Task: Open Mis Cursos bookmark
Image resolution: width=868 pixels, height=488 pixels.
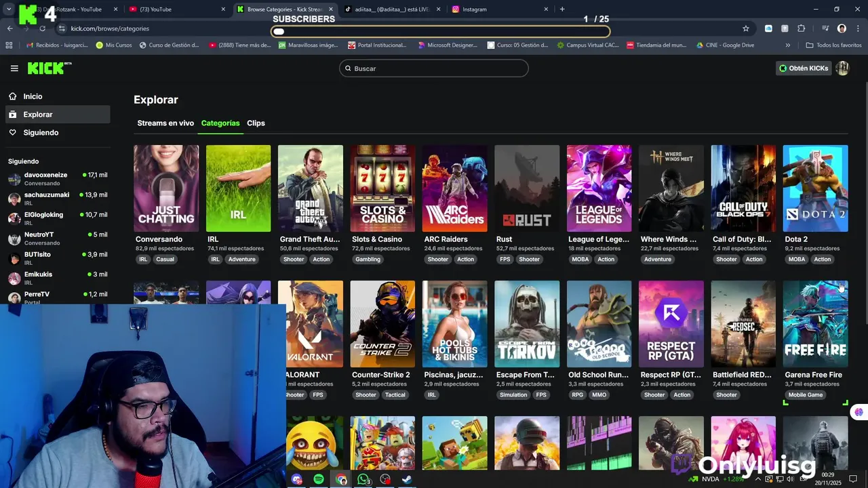Action: point(114,45)
